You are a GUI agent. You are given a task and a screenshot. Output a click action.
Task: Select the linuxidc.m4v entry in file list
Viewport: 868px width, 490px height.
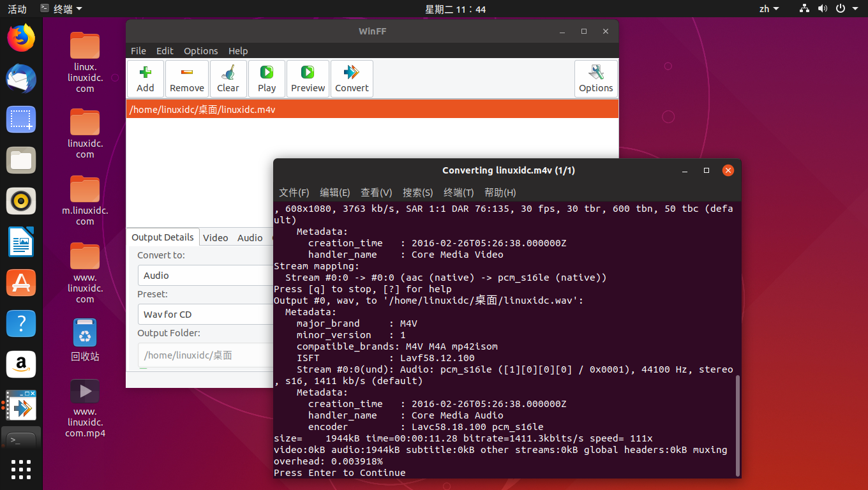(372, 110)
